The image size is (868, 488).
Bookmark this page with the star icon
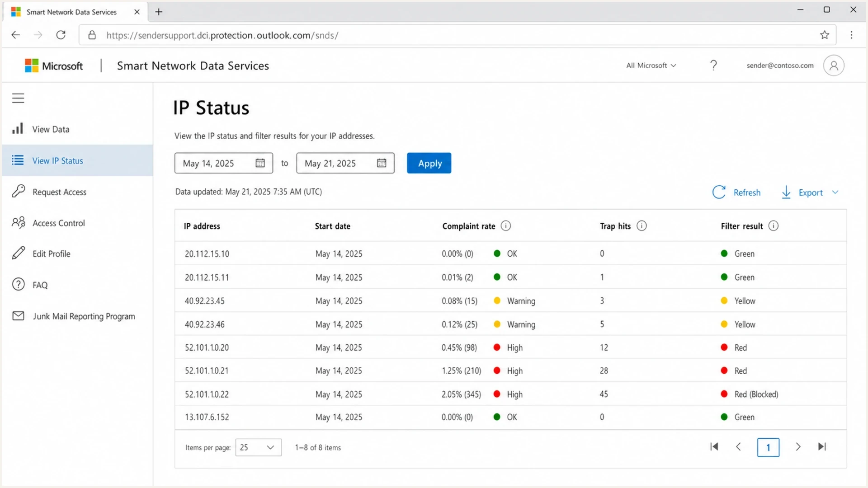pyautogui.click(x=825, y=35)
